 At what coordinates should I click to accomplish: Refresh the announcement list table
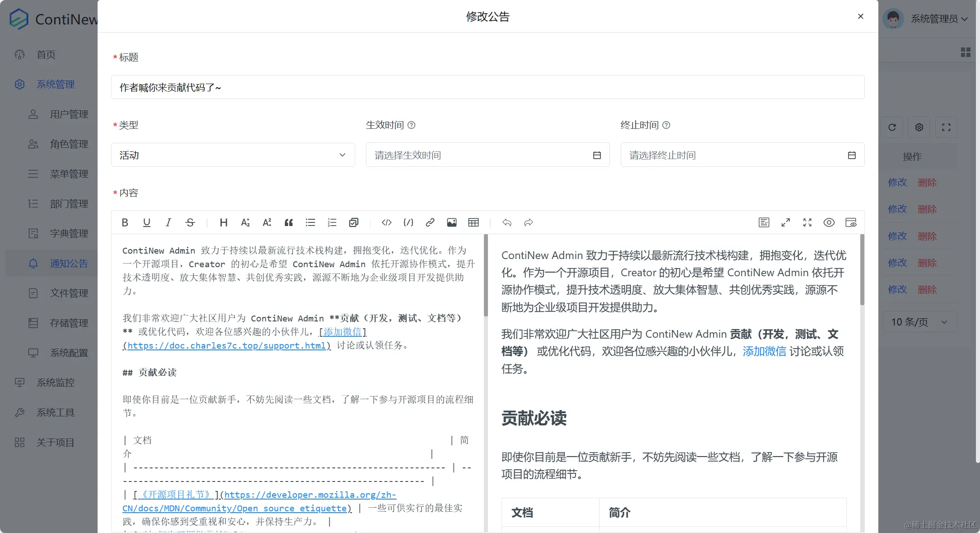pos(892,127)
